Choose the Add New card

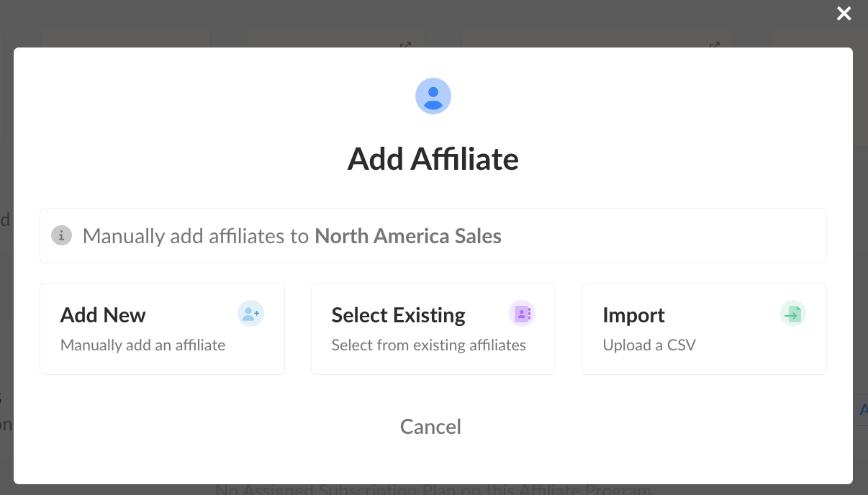click(162, 329)
